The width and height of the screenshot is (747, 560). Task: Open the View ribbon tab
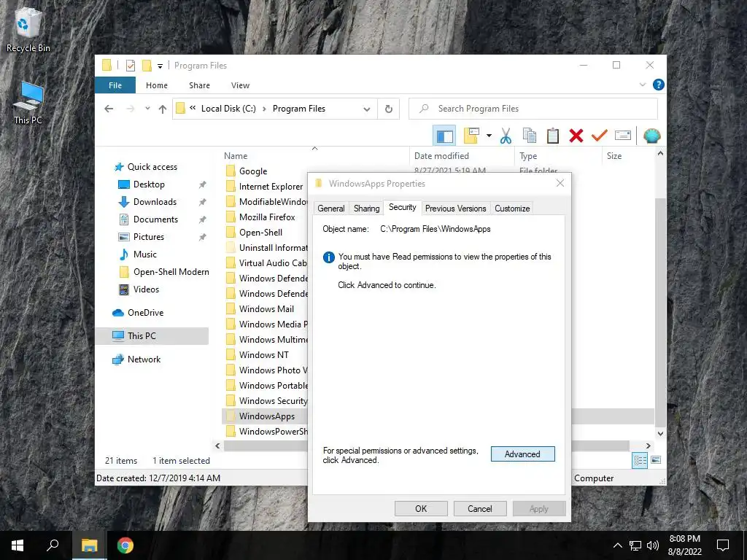pos(240,85)
